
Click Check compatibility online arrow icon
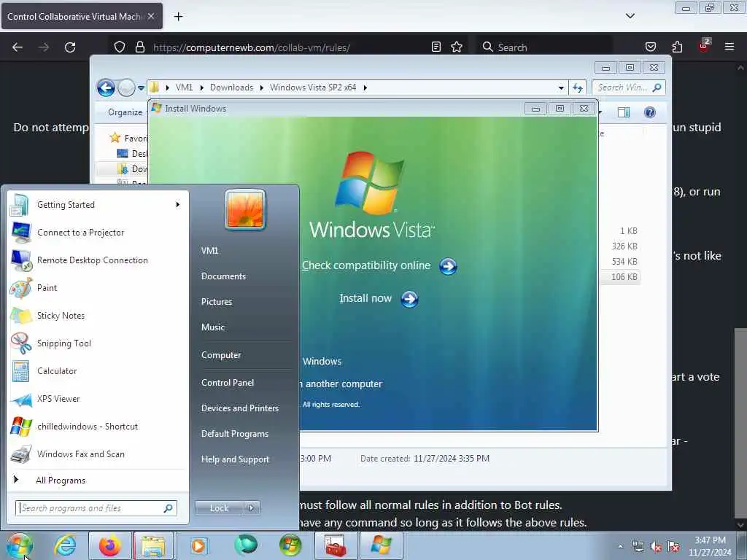[x=448, y=266]
